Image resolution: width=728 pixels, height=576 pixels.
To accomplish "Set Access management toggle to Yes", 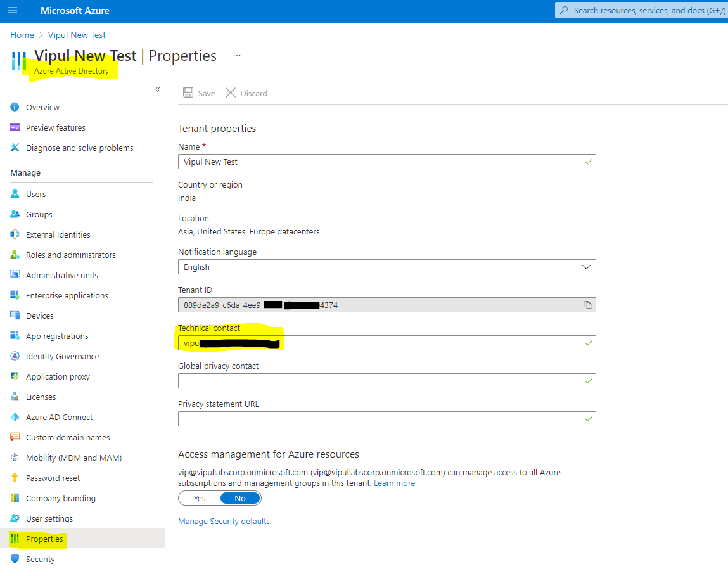I will (x=199, y=498).
